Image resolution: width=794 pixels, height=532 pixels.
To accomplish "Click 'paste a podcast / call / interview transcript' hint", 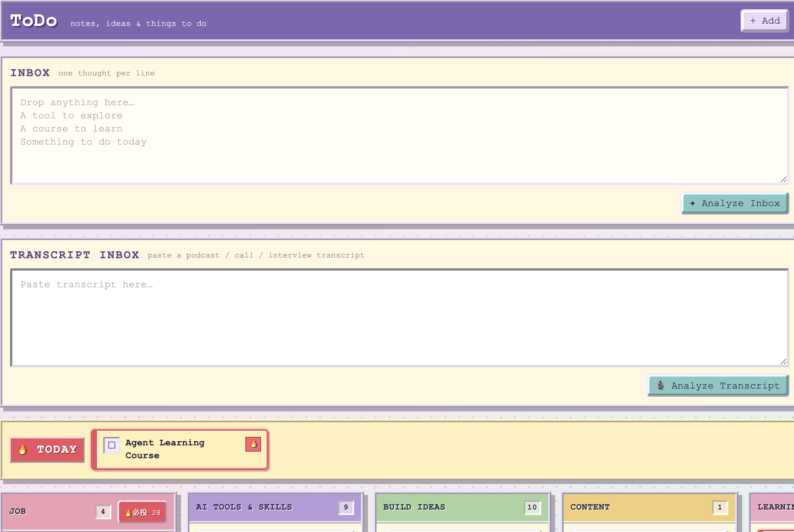I will pyautogui.click(x=256, y=255).
